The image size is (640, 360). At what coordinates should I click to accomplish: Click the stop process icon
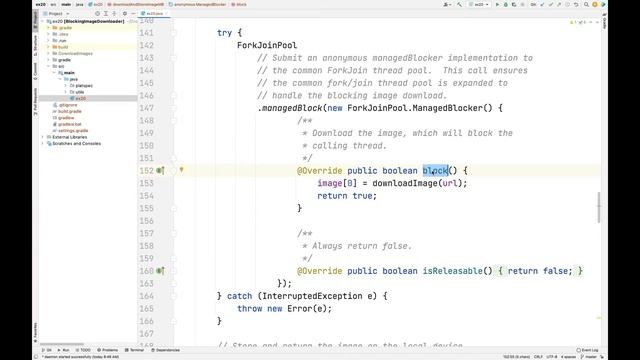pyautogui.click(x=522, y=4)
